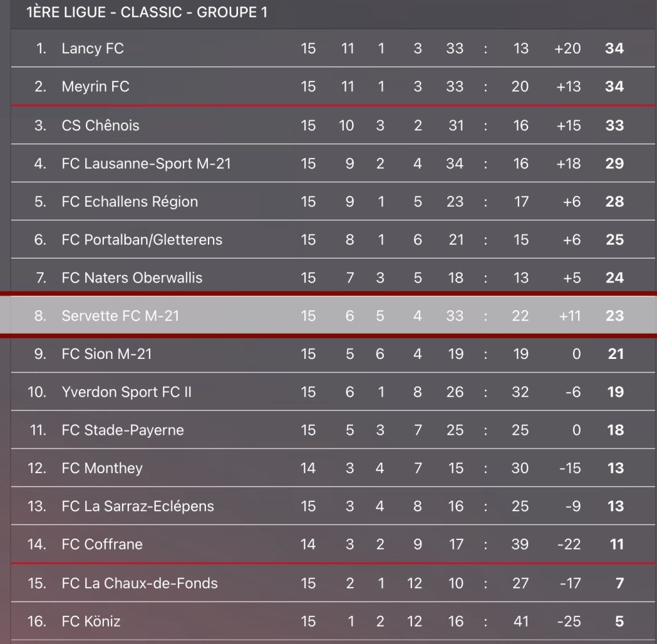Click Servette FC M-21's 23 points value
Image resolution: width=657 pixels, height=644 pixels.
point(614,316)
